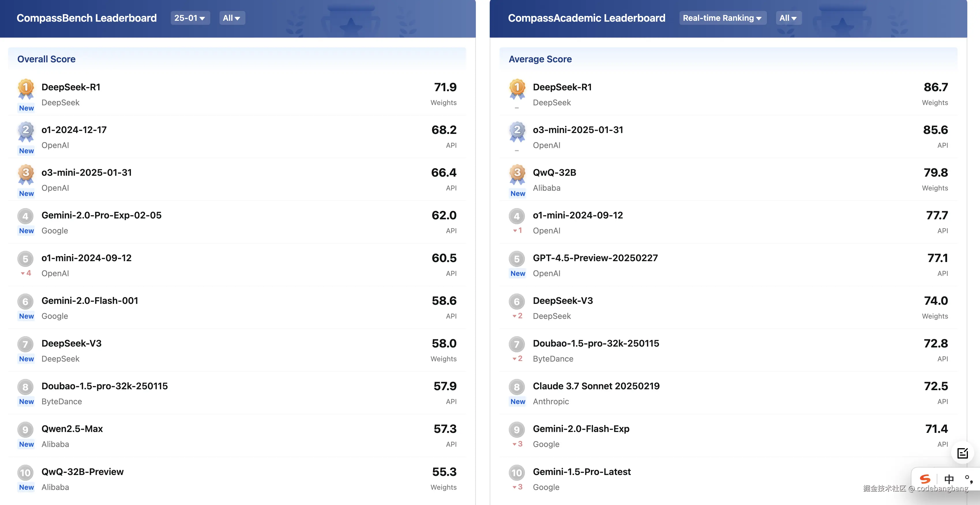Click the rank 8 badge beside Claude 3.7 Sonnet
Viewport: 980px width, 505px height.
[x=517, y=387]
